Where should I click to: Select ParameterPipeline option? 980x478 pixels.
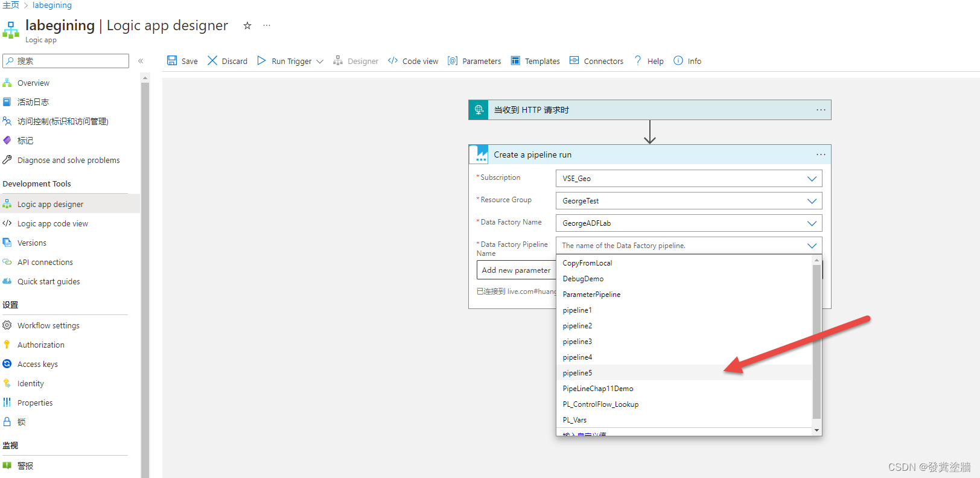[684, 295]
